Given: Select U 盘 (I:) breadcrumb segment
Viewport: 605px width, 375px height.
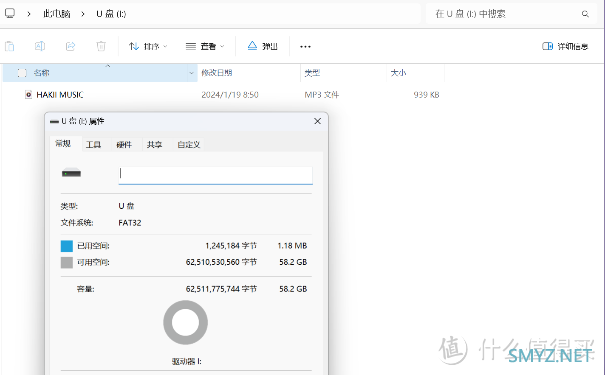Looking at the screenshot, I should pos(111,14).
